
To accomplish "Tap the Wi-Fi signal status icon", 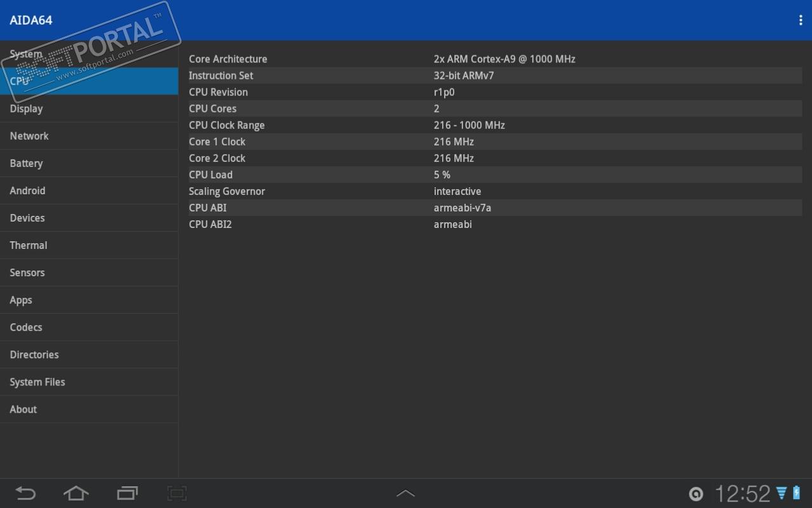I will (x=782, y=493).
